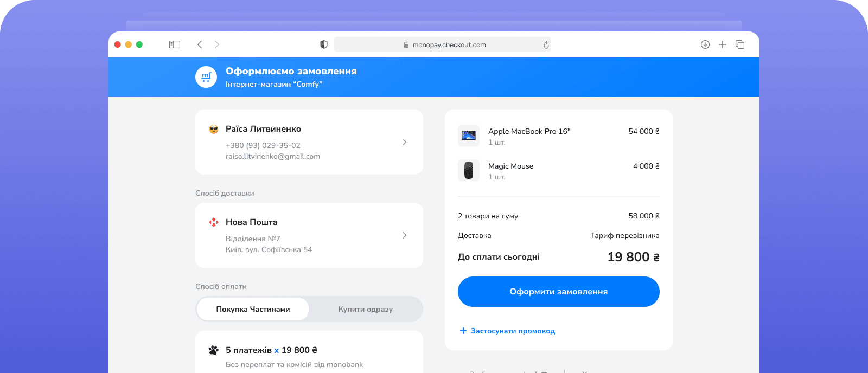Click the 5 платежів x 19 800 ₴ line
The image size is (868, 373).
271,350
